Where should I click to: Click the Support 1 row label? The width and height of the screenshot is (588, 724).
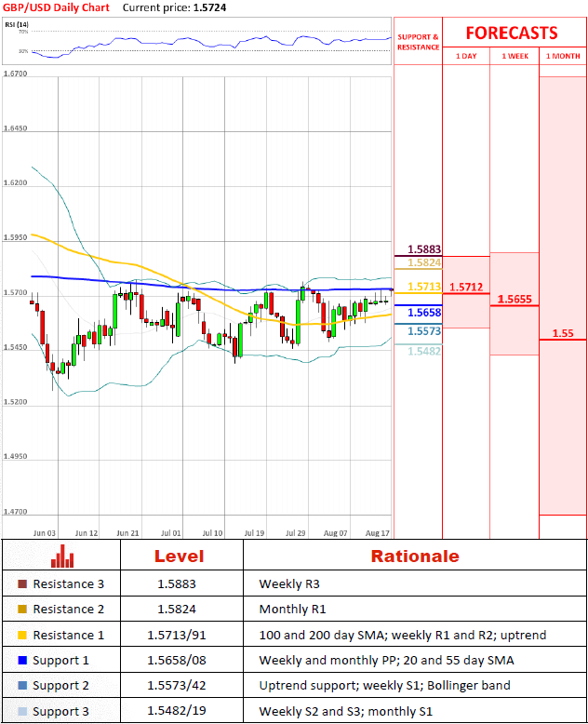60,661
